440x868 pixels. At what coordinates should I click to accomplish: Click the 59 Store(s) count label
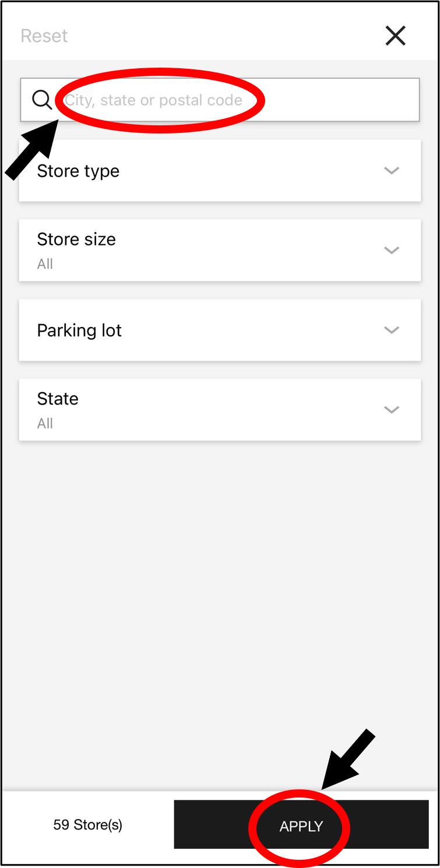pyautogui.click(x=88, y=825)
